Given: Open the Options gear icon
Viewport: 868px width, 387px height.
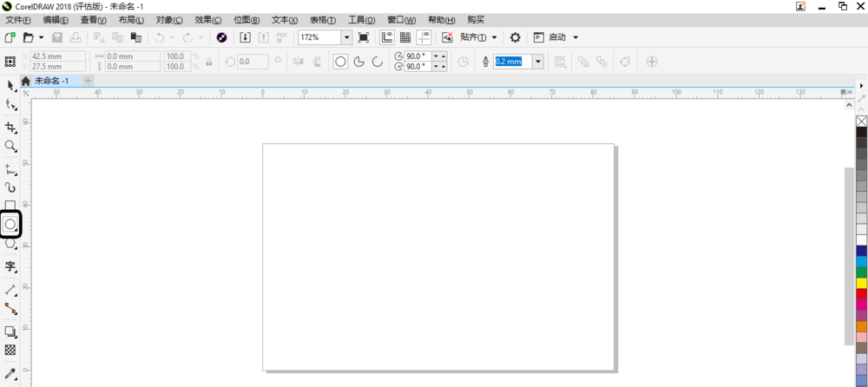Looking at the screenshot, I should coord(515,37).
